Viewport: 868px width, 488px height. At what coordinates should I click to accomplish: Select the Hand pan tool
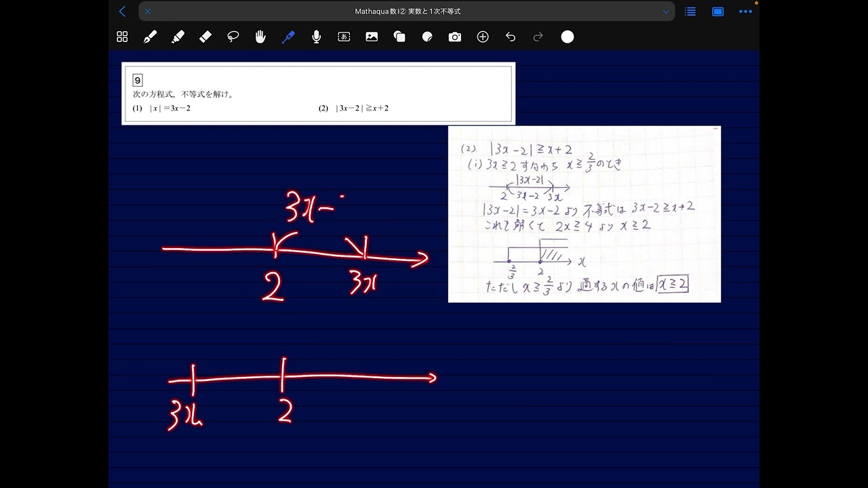pos(260,37)
